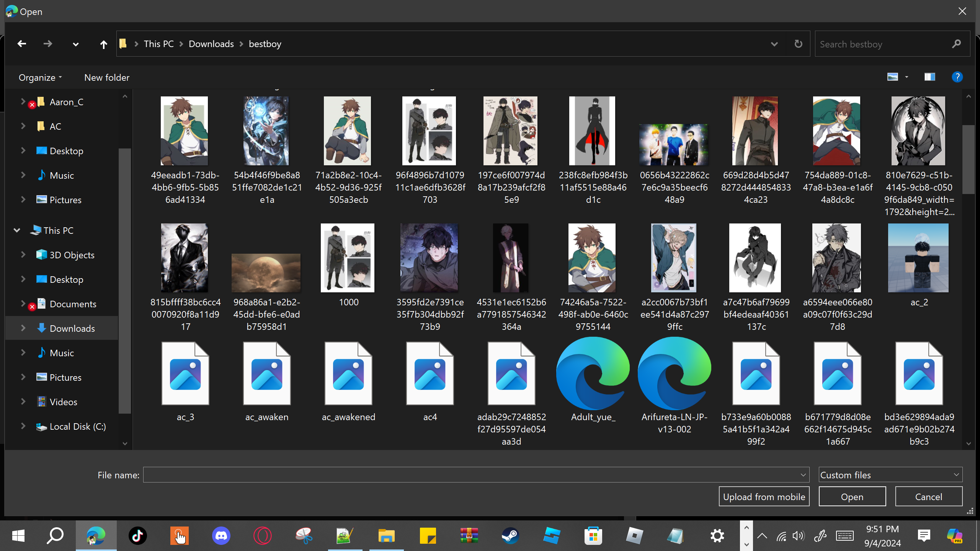Image resolution: width=980 pixels, height=551 pixels.
Task: Change the view layout icon
Action: click(893, 77)
